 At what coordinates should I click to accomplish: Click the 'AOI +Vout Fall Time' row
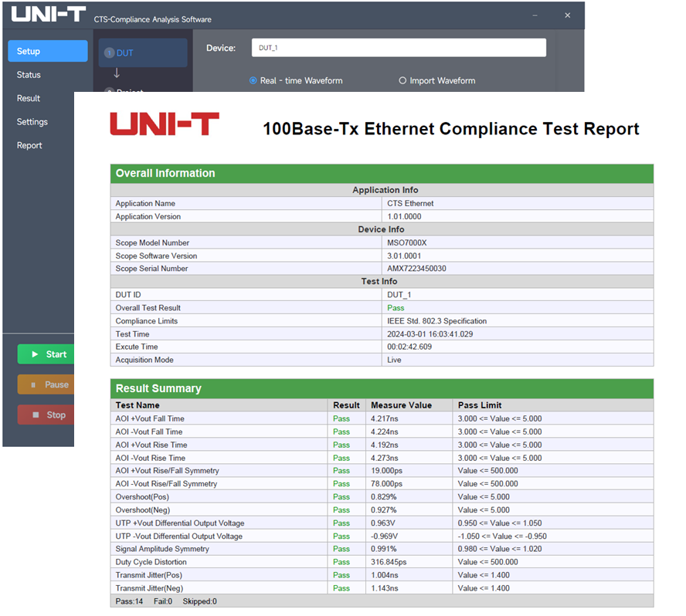(382, 418)
